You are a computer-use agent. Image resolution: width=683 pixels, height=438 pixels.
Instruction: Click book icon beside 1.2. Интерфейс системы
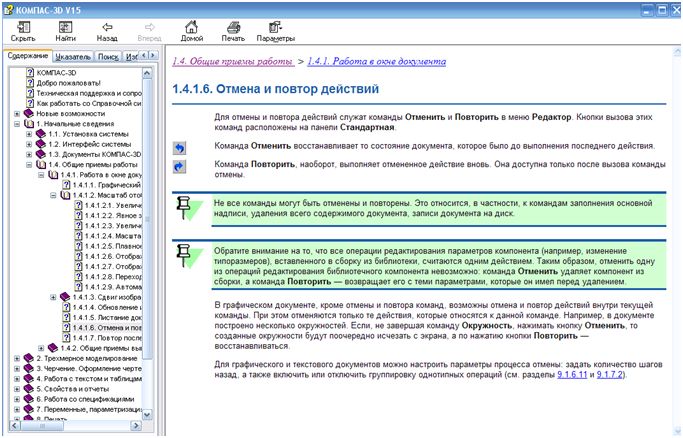41,144
